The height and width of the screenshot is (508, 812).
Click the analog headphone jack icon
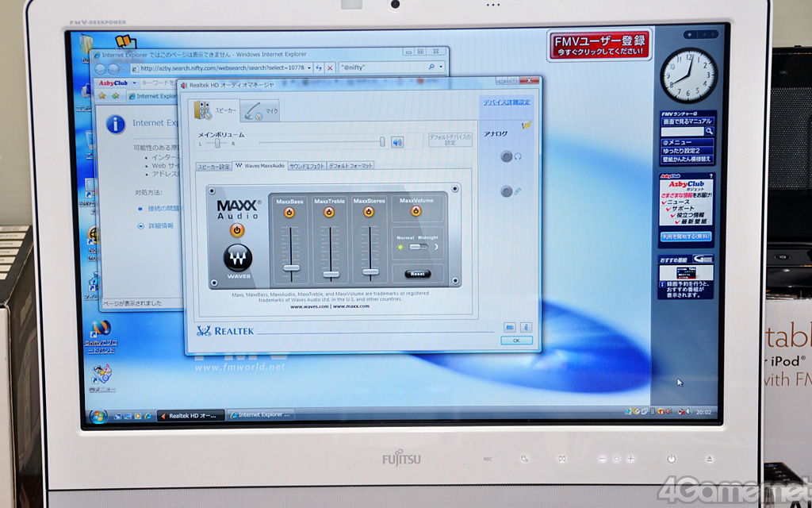tap(507, 156)
